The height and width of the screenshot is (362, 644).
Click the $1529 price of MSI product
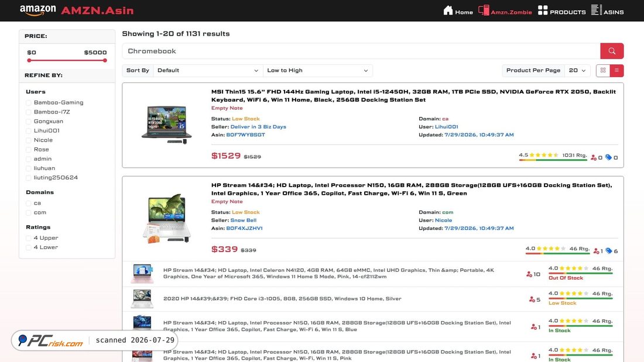point(226,156)
